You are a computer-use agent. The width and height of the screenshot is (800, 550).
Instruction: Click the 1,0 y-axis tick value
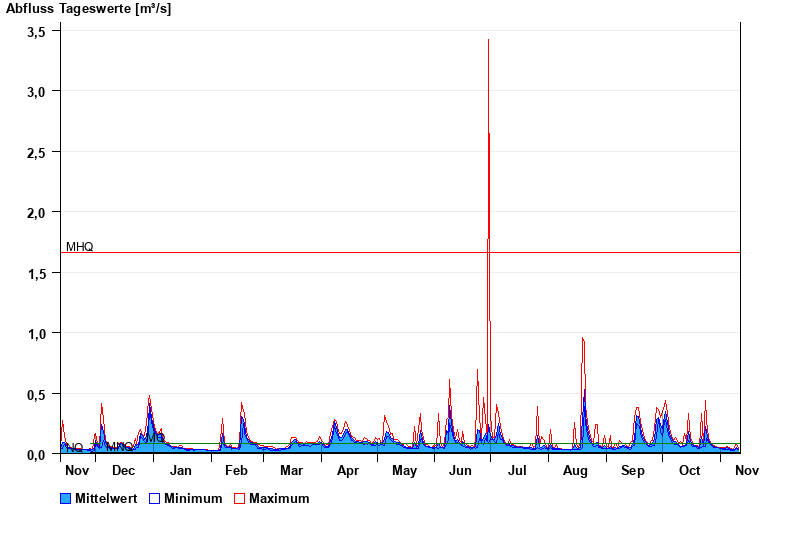pyautogui.click(x=36, y=333)
